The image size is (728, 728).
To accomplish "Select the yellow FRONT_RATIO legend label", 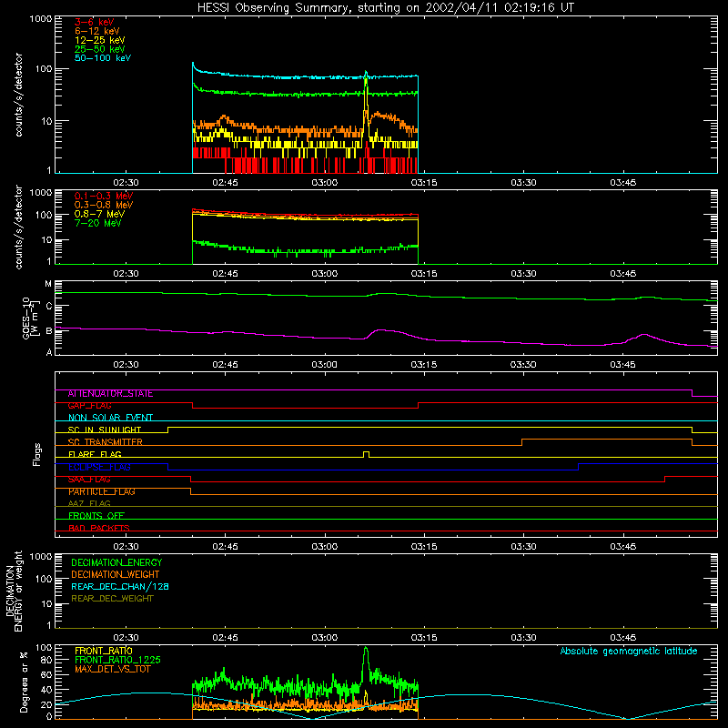I will tap(104, 651).
